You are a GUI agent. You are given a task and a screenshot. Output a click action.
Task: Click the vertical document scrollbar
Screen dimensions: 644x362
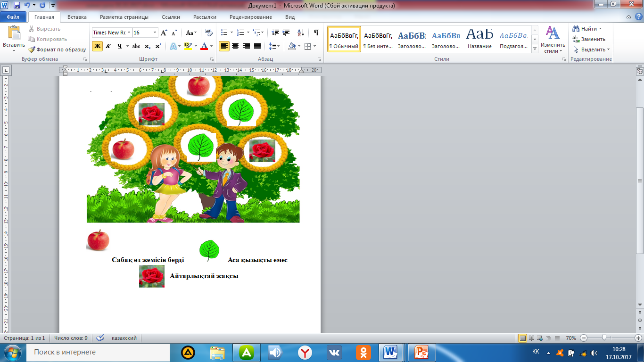coord(640,181)
